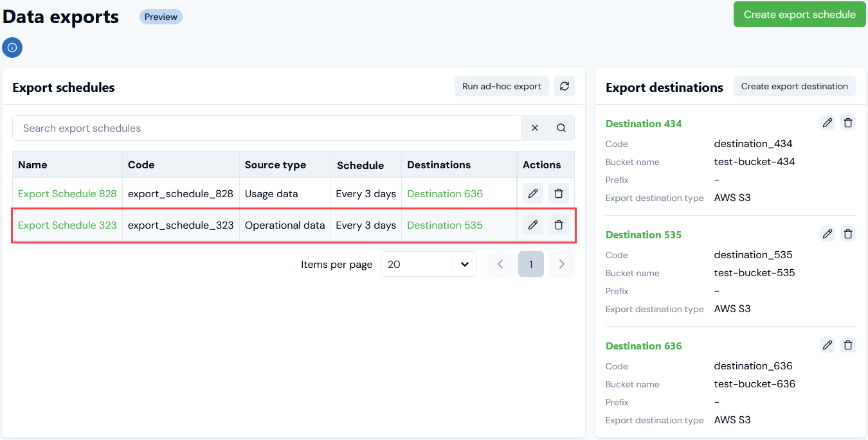
Task: Focus the Search export schedules field
Action: click(267, 128)
